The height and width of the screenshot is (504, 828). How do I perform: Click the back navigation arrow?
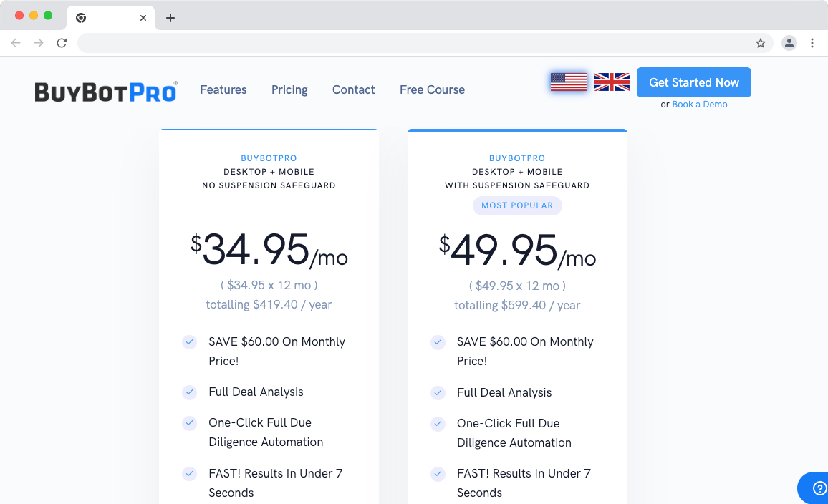pos(16,43)
